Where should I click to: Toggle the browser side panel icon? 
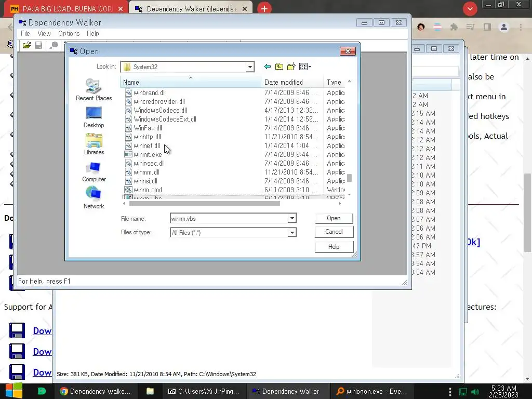(x=487, y=27)
